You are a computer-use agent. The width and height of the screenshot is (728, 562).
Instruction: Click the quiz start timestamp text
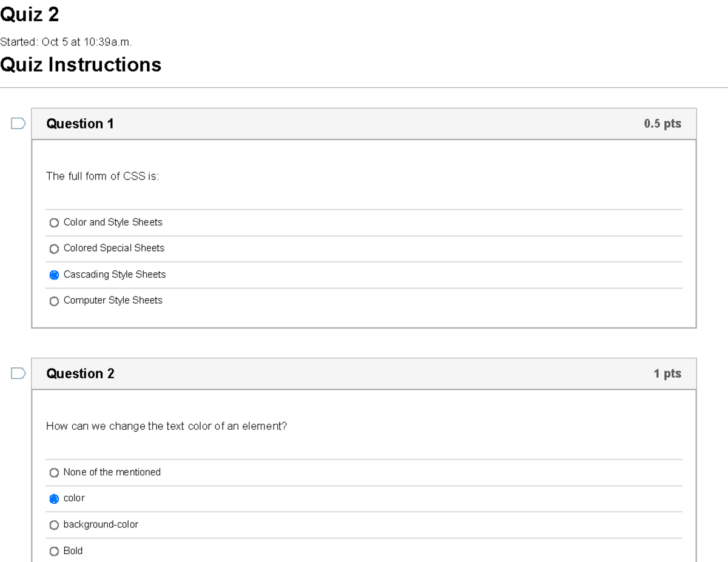click(67, 42)
